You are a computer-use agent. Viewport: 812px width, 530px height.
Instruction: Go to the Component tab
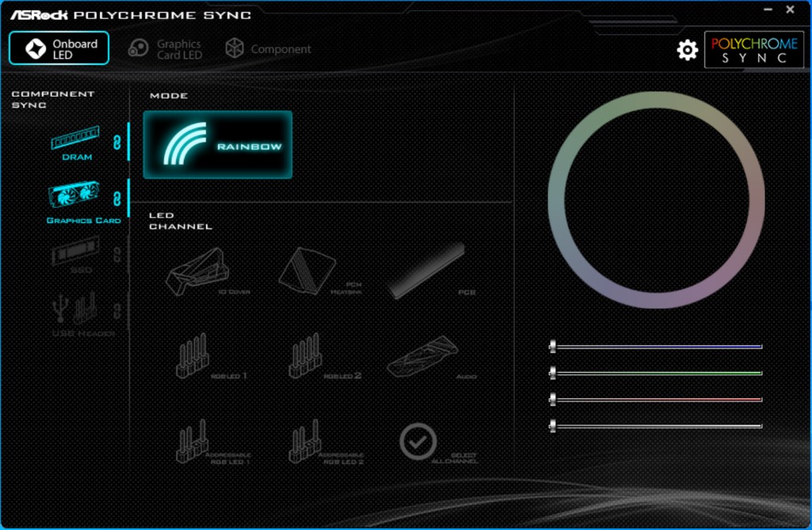coord(268,49)
